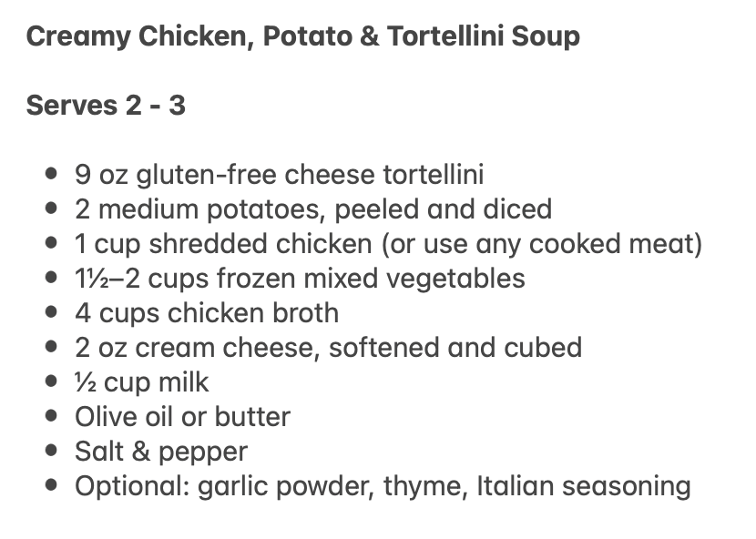Click the shredded chicken ingredient line
756x539 pixels.
coord(389,243)
